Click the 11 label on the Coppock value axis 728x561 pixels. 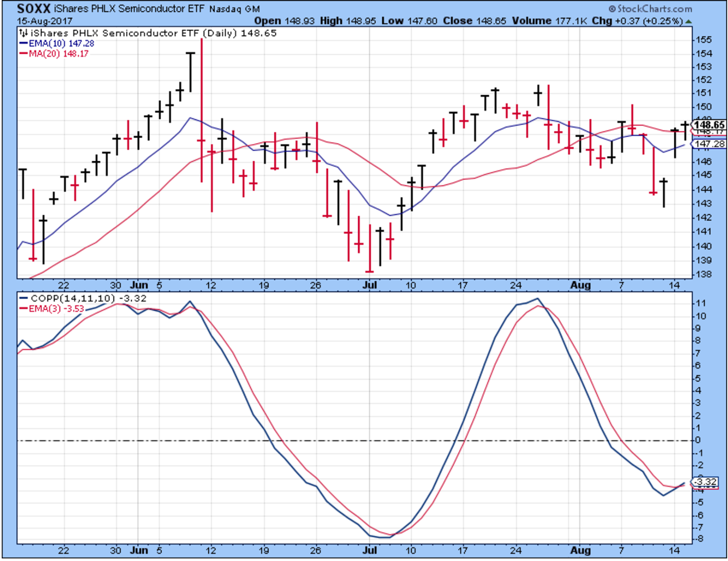coord(701,303)
